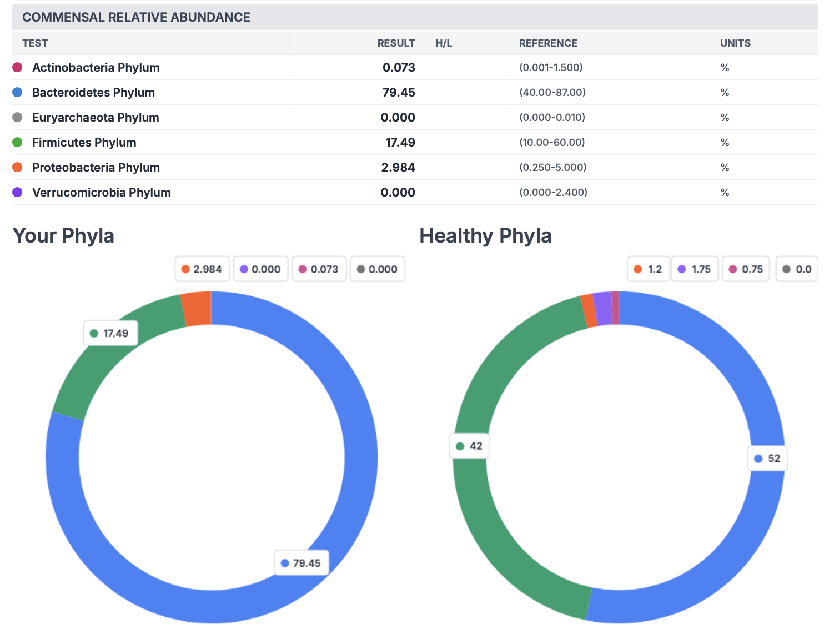Click the TEST column header
Image resolution: width=824 pixels, height=644 pixels.
point(35,43)
